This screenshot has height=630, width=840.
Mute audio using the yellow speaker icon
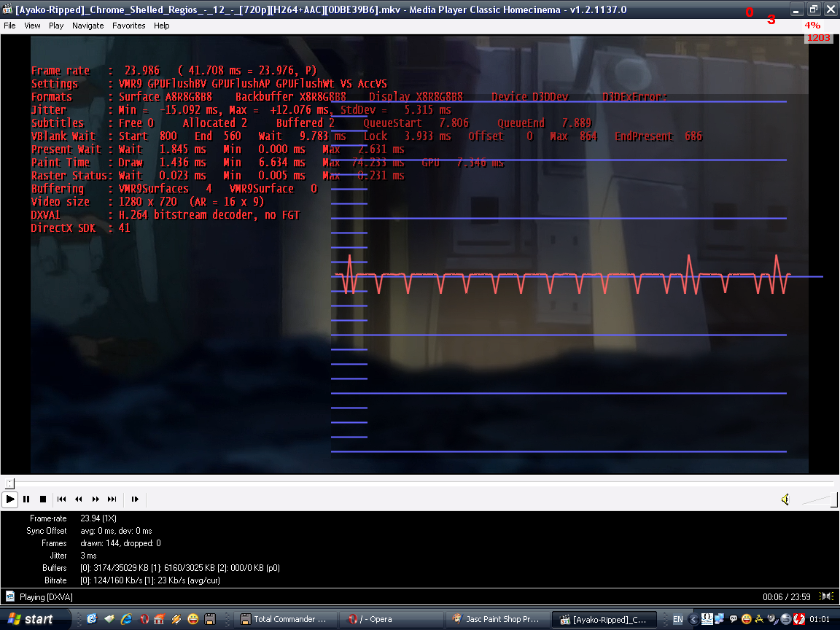coord(785,499)
